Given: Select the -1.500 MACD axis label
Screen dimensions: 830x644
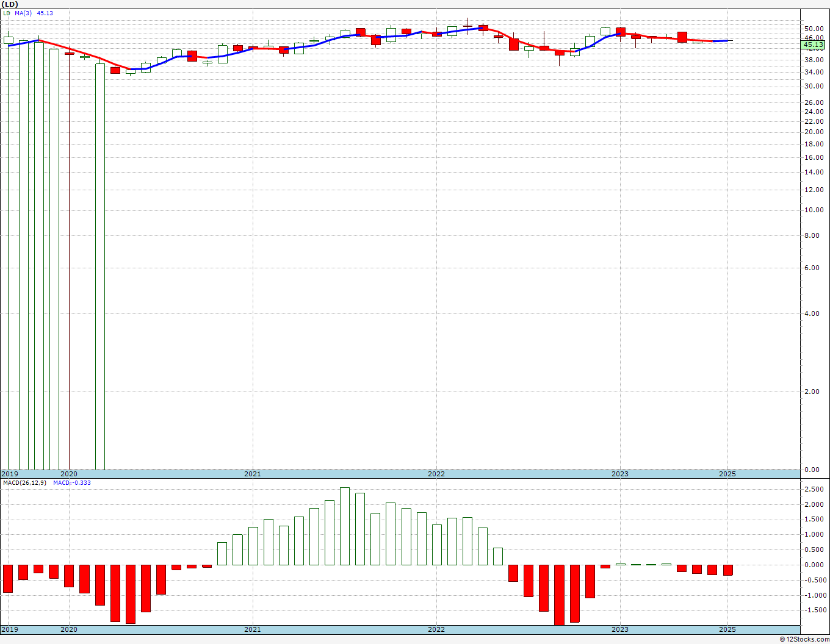Looking at the screenshot, I should pyautogui.click(x=814, y=610).
